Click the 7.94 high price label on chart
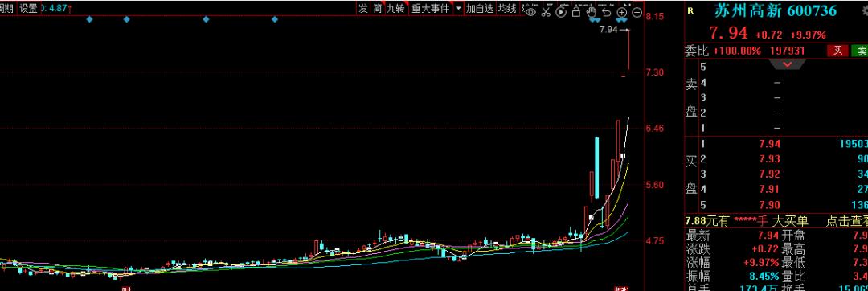The image size is (868, 291). pos(608,29)
